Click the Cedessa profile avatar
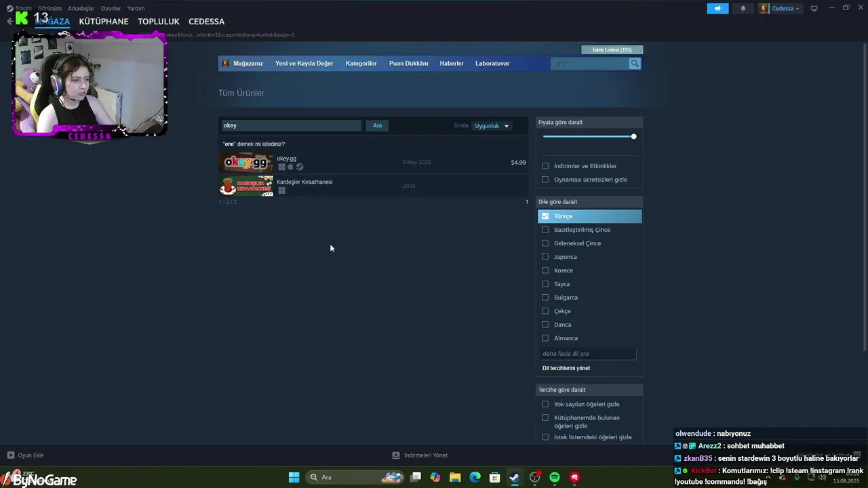Viewport: 868px width, 488px height. (x=764, y=9)
